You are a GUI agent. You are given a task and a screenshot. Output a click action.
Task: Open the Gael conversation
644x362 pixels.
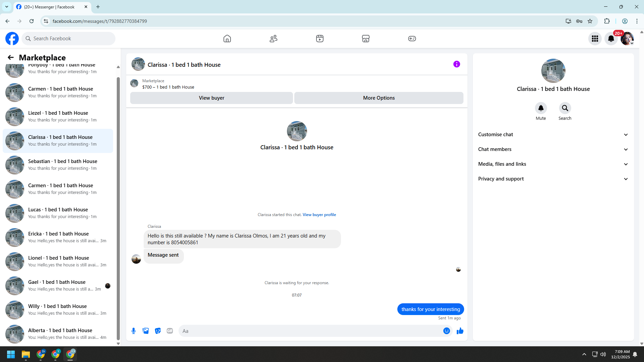(58, 286)
